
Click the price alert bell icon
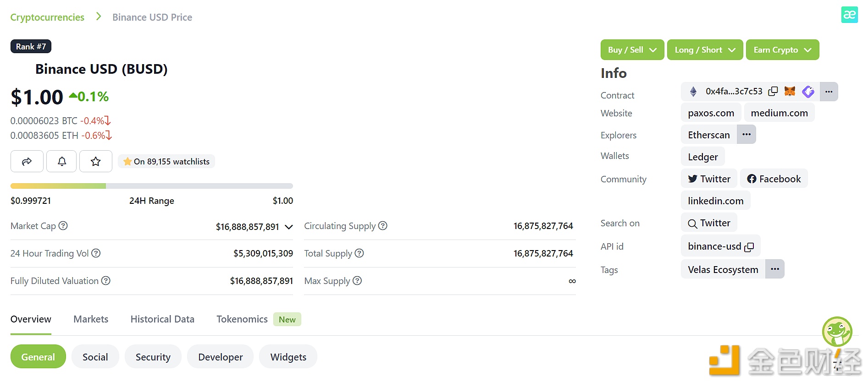pos(62,161)
